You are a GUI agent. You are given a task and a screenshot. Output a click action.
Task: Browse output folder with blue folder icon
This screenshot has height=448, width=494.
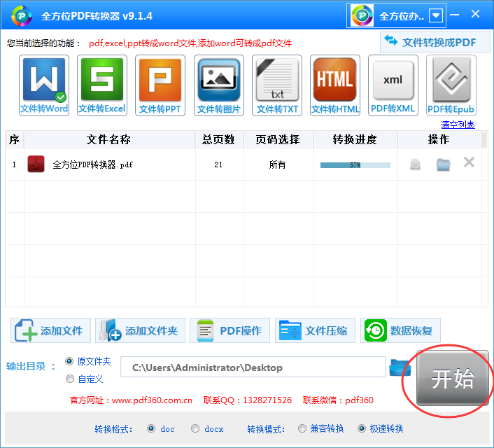pyautogui.click(x=400, y=367)
